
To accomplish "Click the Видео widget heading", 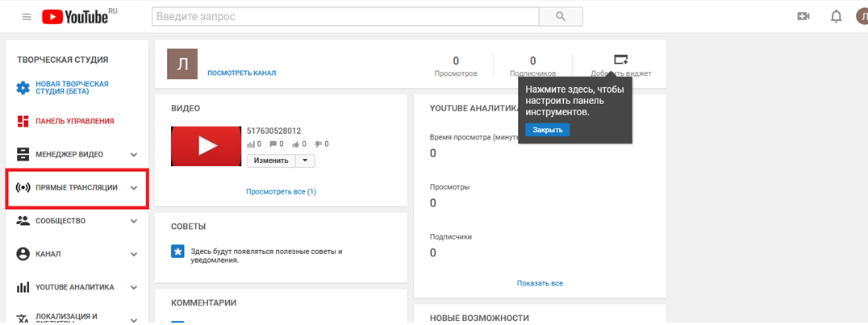I will [x=186, y=109].
